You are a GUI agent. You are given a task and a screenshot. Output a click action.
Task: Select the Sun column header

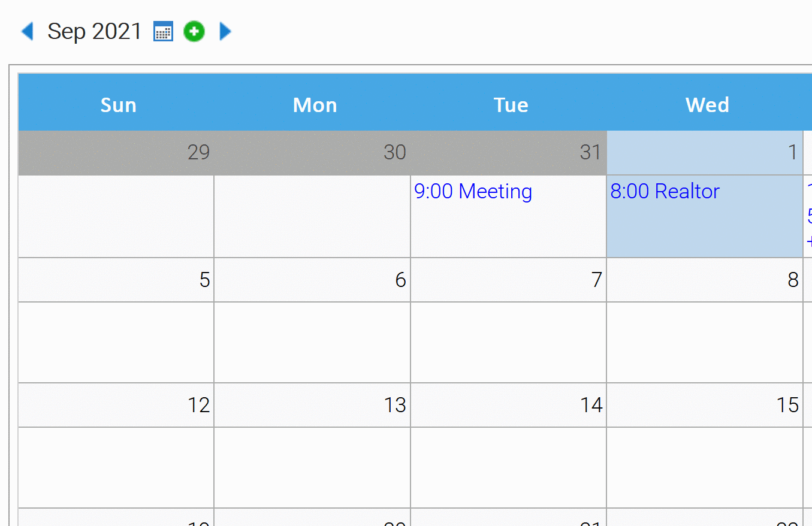118,105
